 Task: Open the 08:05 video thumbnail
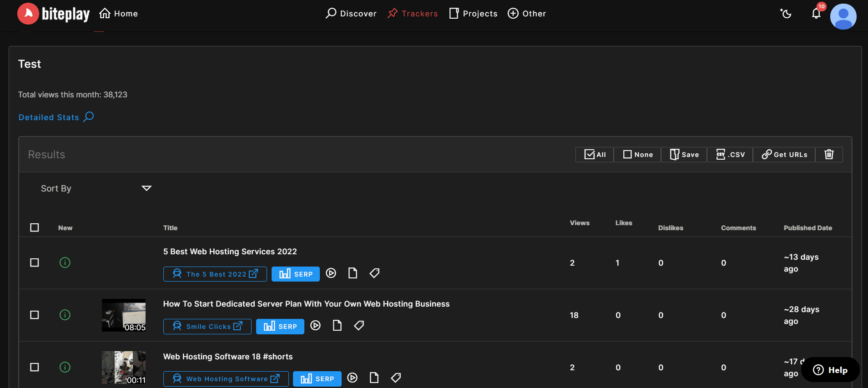(x=124, y=315)
